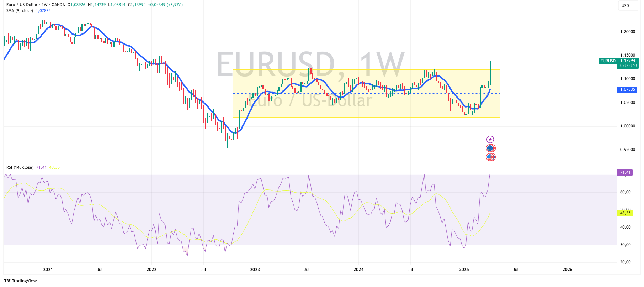Click the 07:25:40 bar countdown timer
This screenshot has height=287, width=644.
pos(628,66)
